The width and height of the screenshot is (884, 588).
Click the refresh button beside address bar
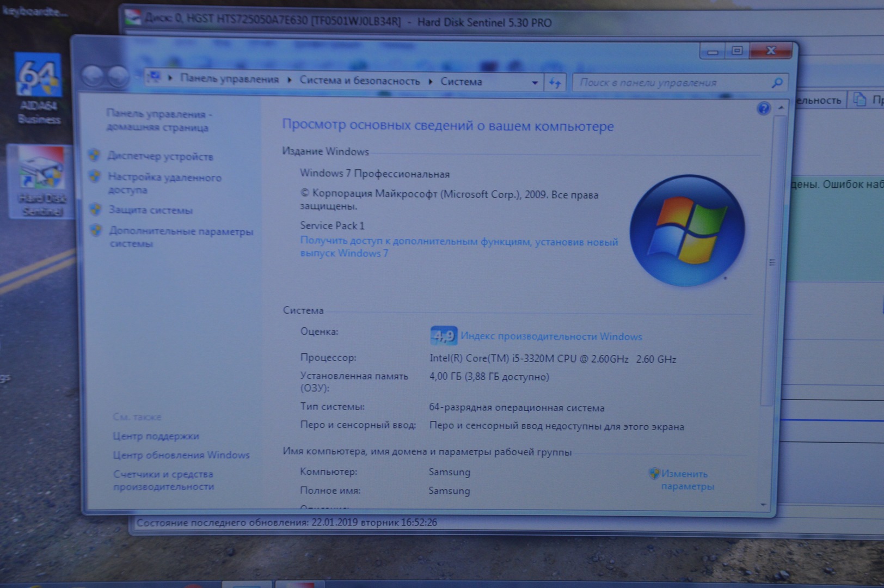pos(555,83)
